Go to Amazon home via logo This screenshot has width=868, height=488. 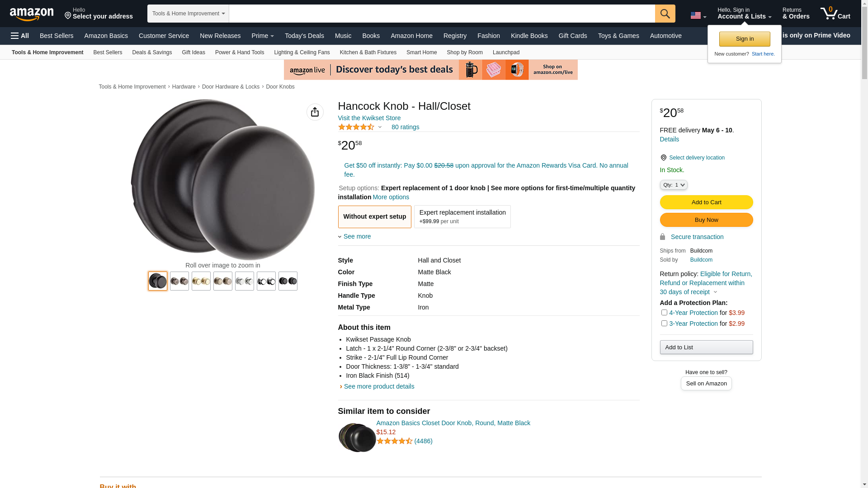32,14
